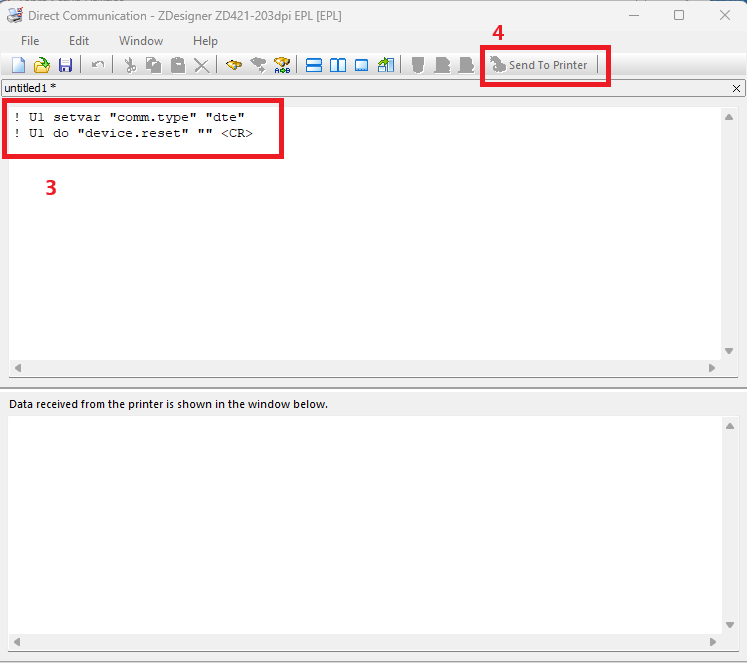Save the document with the floppy disk icon
747x663 pixels.
pos(65,65)
